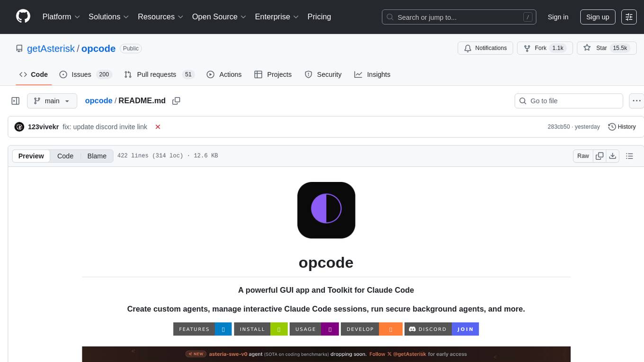
Task: Click the Go to file search box
Action: (x=569, y=101)
